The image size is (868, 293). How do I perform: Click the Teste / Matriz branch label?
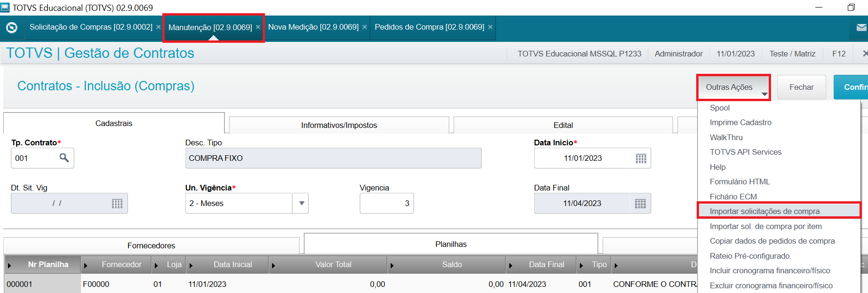pyautogui.click(x=792, y=54)
